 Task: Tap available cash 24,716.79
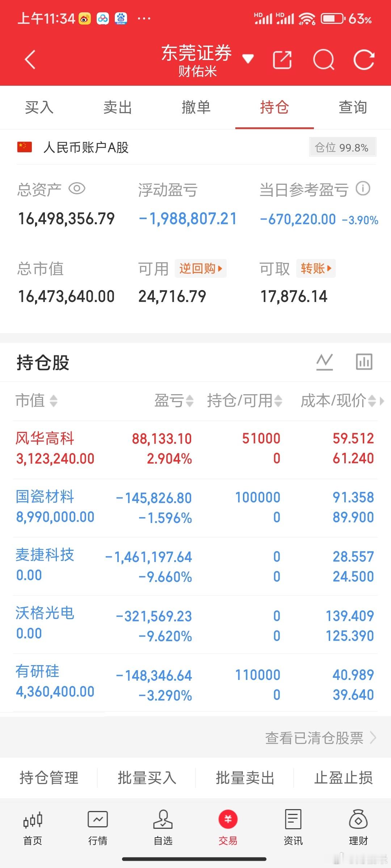(x=172, y=297)
